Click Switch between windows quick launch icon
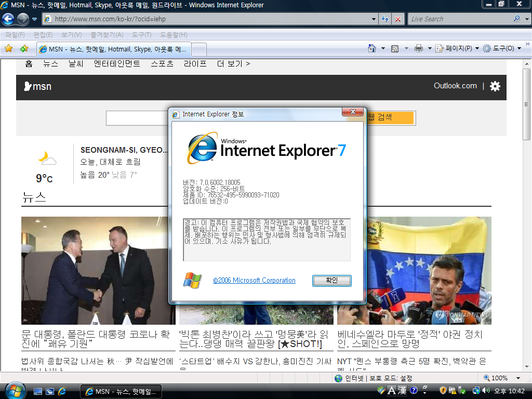This screenshot has width=532, height=399. coord(50,392)
